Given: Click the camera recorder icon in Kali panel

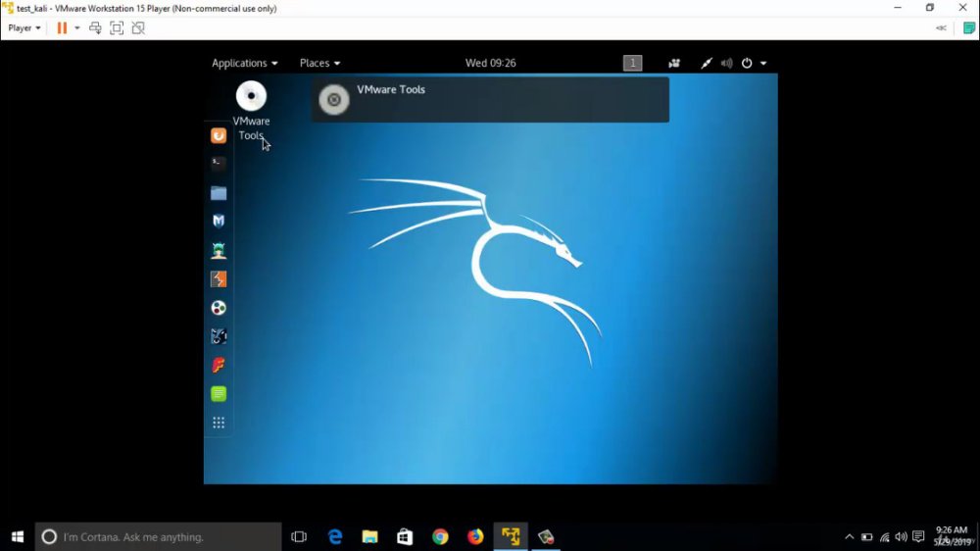Looking at the screenshot, I should point(674,63).
